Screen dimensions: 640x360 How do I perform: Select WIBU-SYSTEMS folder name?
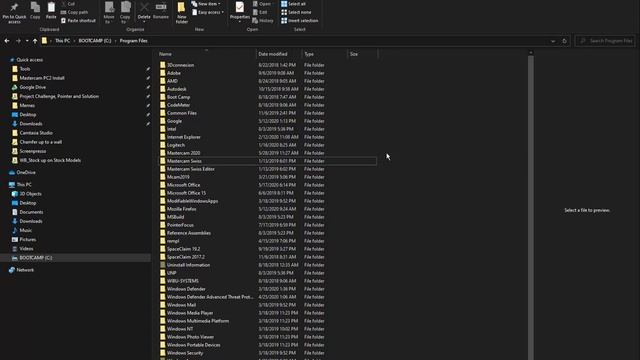[182, 281]
